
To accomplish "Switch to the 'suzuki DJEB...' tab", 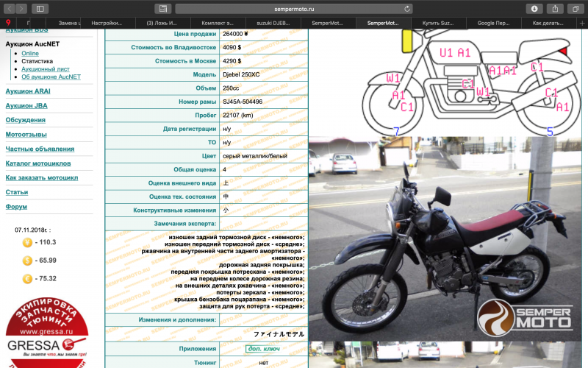I will 273,24.
